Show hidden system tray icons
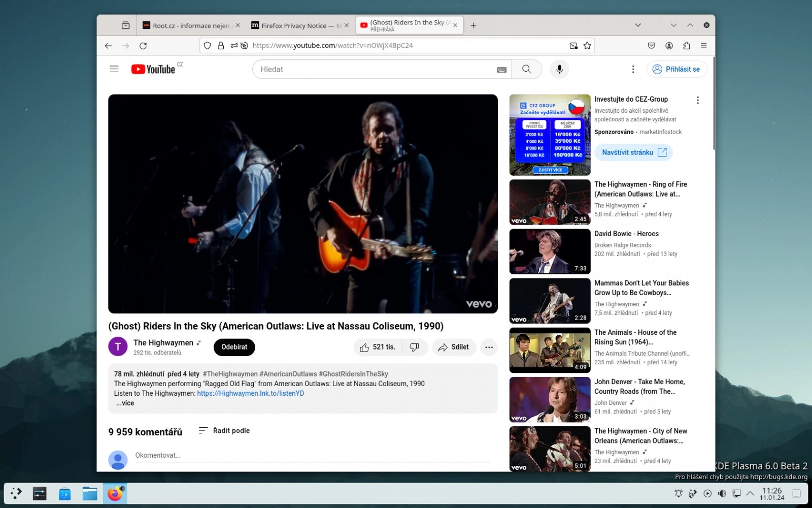 (750, 493)
